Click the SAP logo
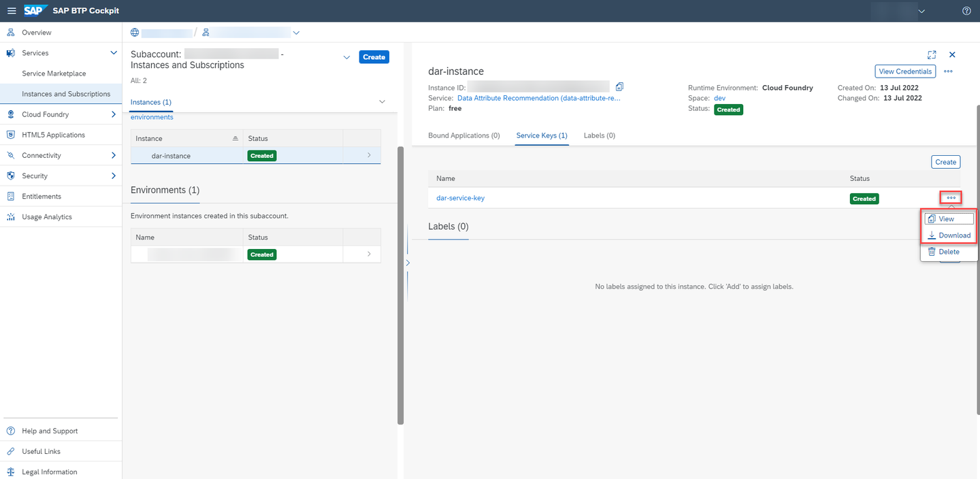The image size is (980, 479). pyautogui.click(x=34, y=11)
